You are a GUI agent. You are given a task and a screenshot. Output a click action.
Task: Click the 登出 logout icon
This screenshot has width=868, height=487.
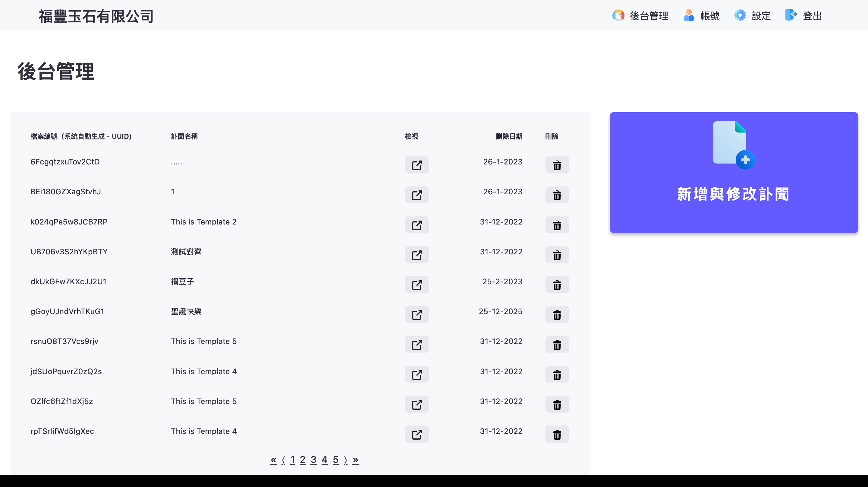[791, 15]
